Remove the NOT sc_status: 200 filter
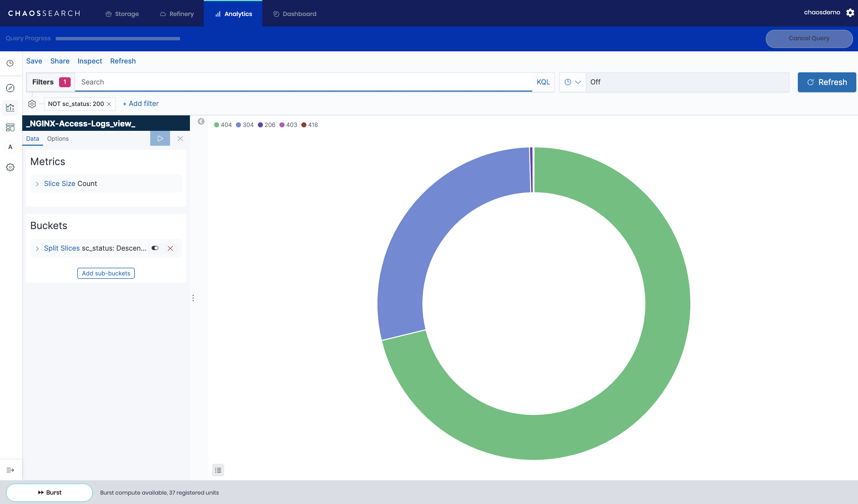 point(109,104)
